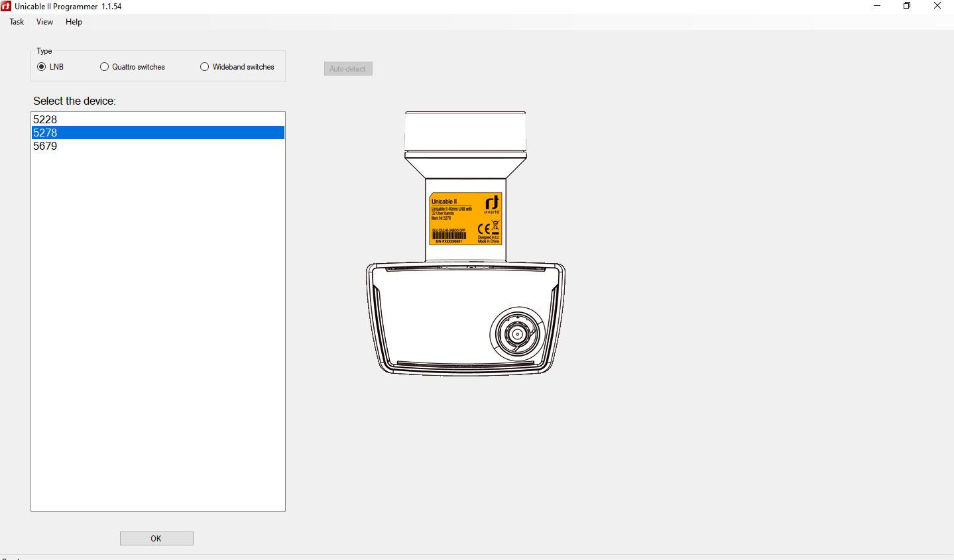Choose the Quattro switches radio option
The height and width of the screenshot is (560, 954).
point(105,67)
